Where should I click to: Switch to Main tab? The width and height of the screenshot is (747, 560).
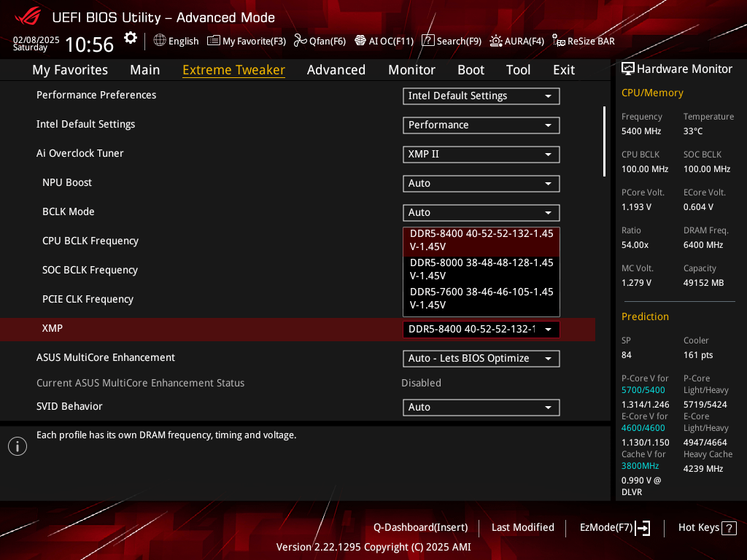click(145, 70)
